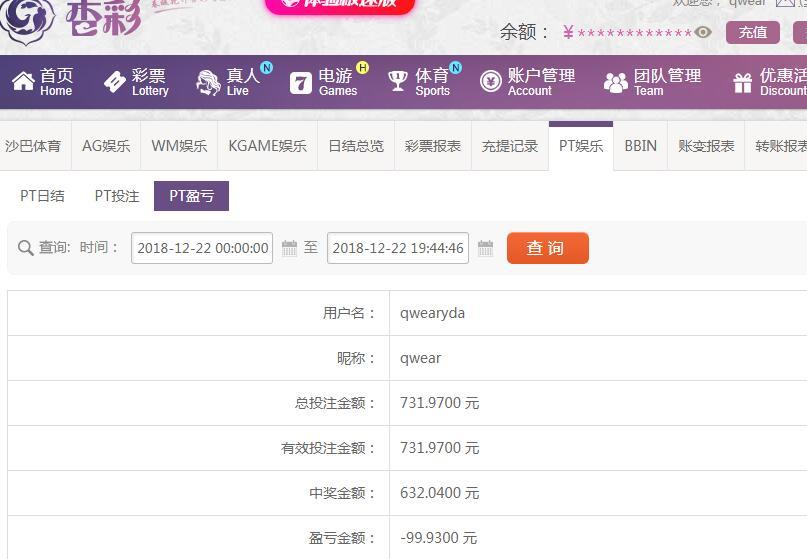
Task: Click the pink banner button at top
Action: [x=340, y=5]
